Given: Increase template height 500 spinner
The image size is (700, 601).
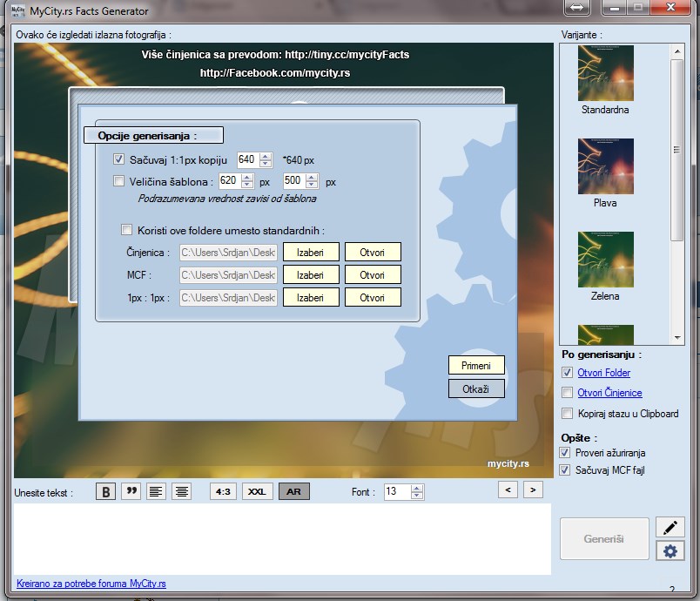Looking at the screenshot, I should (312, 178).
